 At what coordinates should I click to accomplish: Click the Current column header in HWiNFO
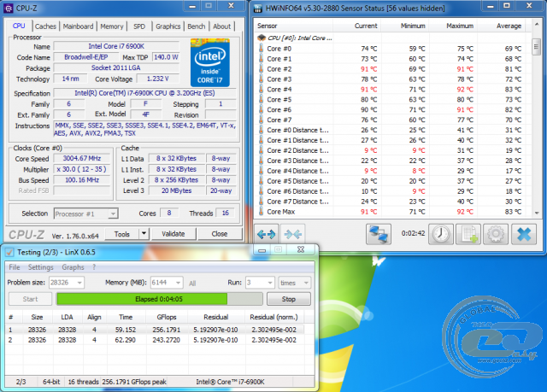(x=357, y=26)
